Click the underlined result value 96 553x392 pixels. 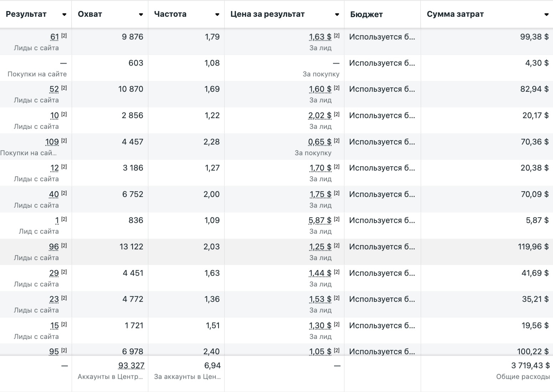point(54,247)
